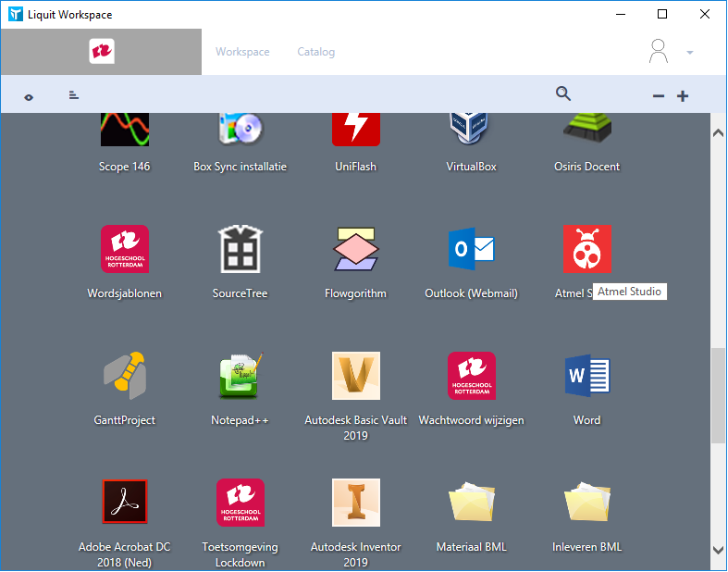Open Autodesk Inventor 2019 icon
The height and width of the screenshot is (572, 728).
(355, 502)
